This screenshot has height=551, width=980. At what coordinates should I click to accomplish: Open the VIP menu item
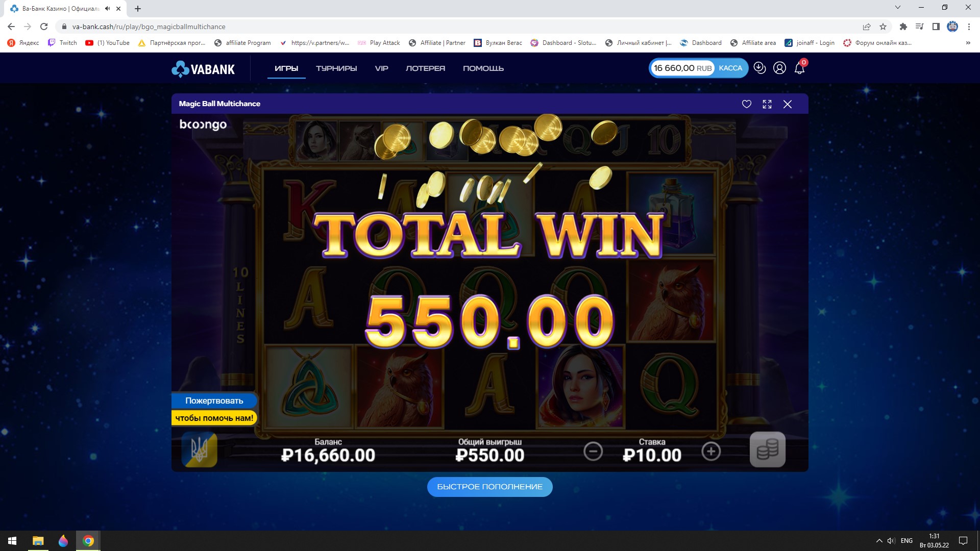point(381,68)
